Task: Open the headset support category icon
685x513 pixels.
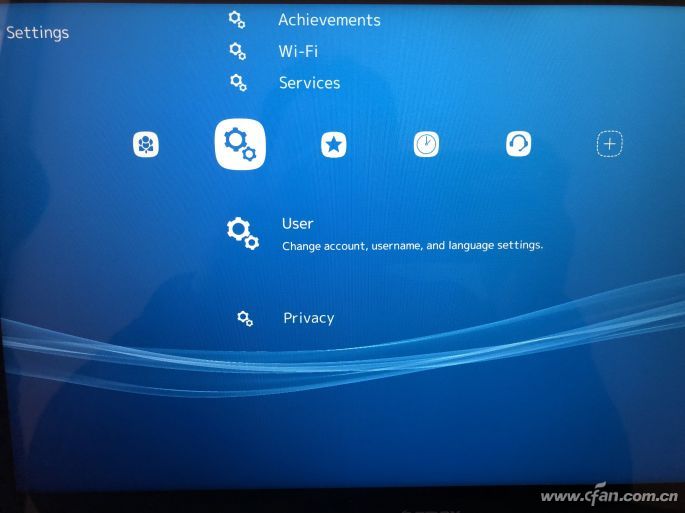Action: tap(519, 143)
